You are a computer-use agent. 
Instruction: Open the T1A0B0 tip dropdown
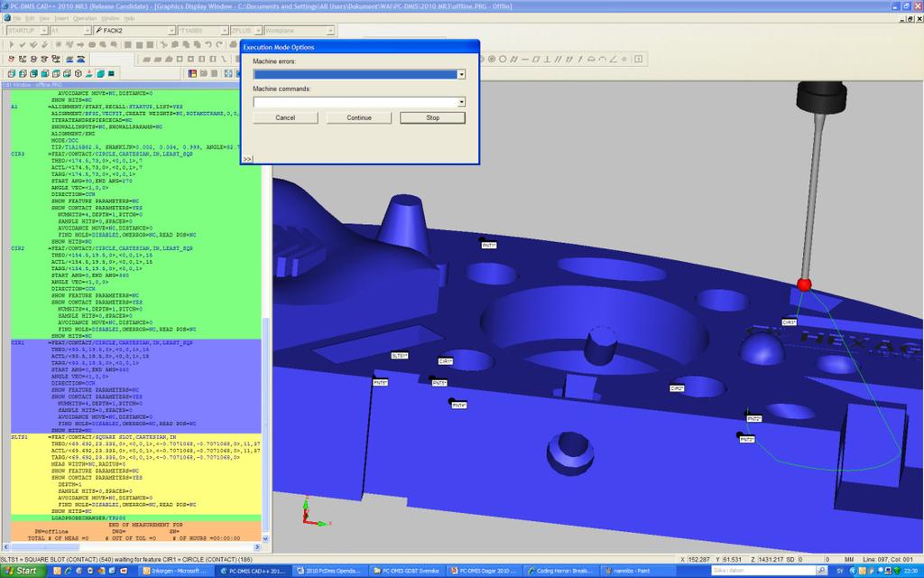tap(225, 30)
